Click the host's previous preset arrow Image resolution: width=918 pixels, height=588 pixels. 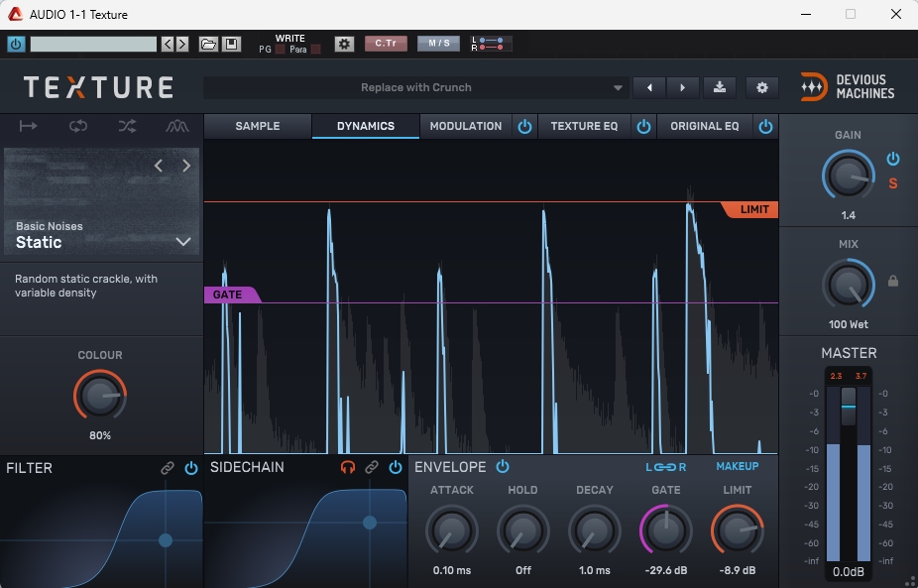tap(168, 44)
